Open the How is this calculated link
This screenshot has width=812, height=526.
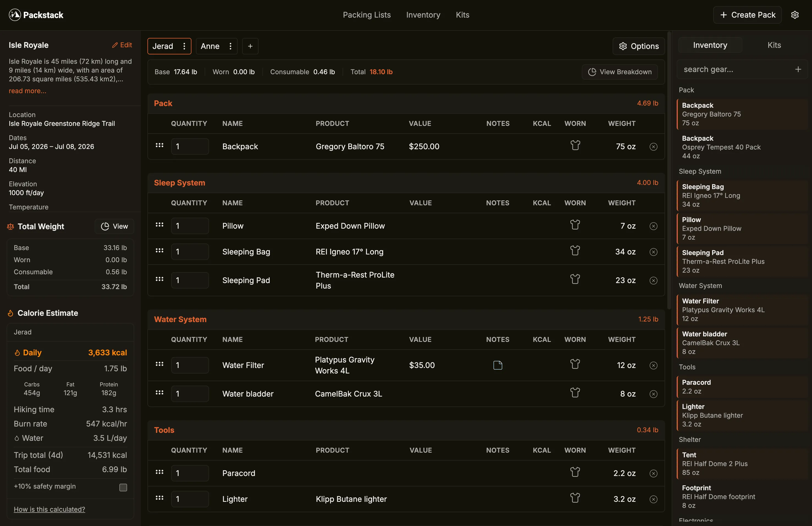click(49, 509)
